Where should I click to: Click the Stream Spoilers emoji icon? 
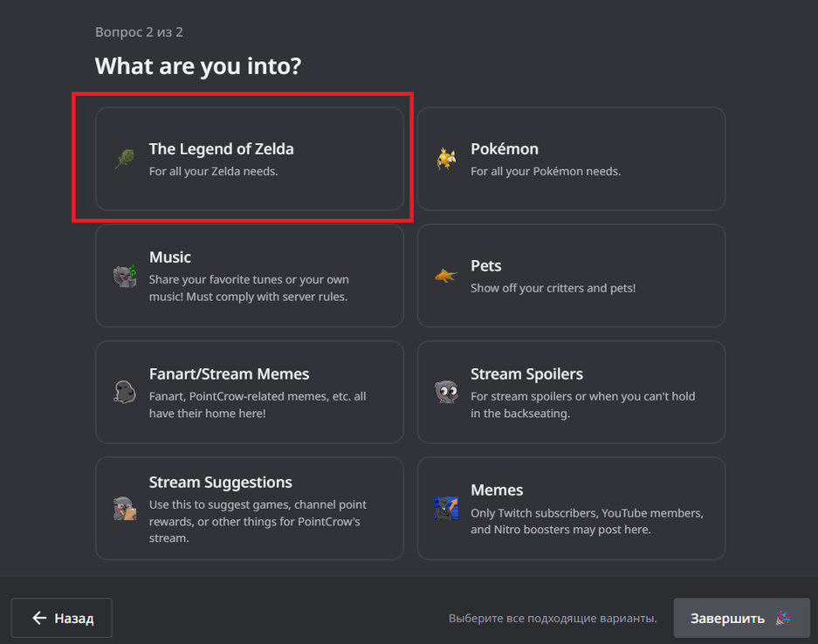(446, 392)
